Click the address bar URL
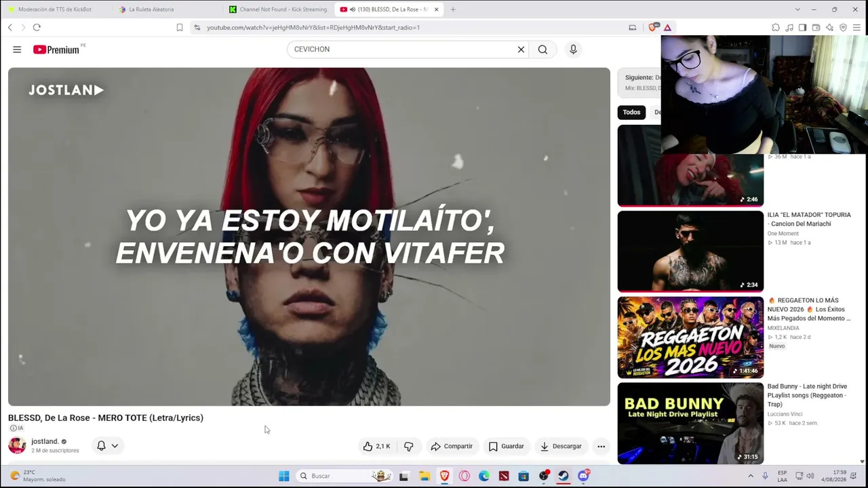This screenshot has height=488, width=868. point(313,28)
